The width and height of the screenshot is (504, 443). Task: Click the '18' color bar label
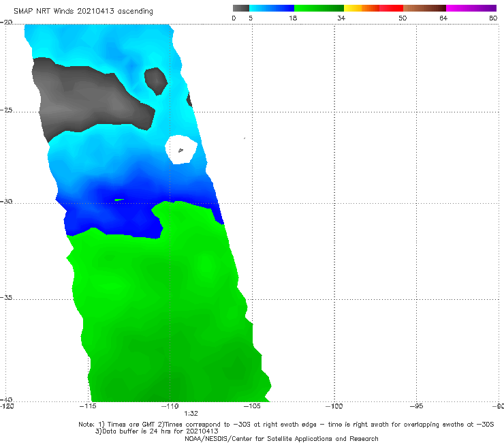click(x=293, y=18)
